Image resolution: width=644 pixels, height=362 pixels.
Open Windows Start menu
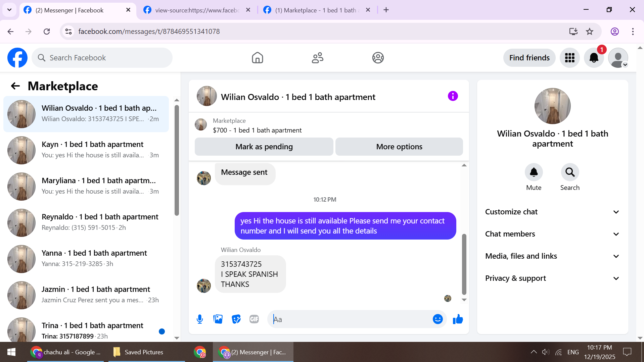click(x=11, y=352)
